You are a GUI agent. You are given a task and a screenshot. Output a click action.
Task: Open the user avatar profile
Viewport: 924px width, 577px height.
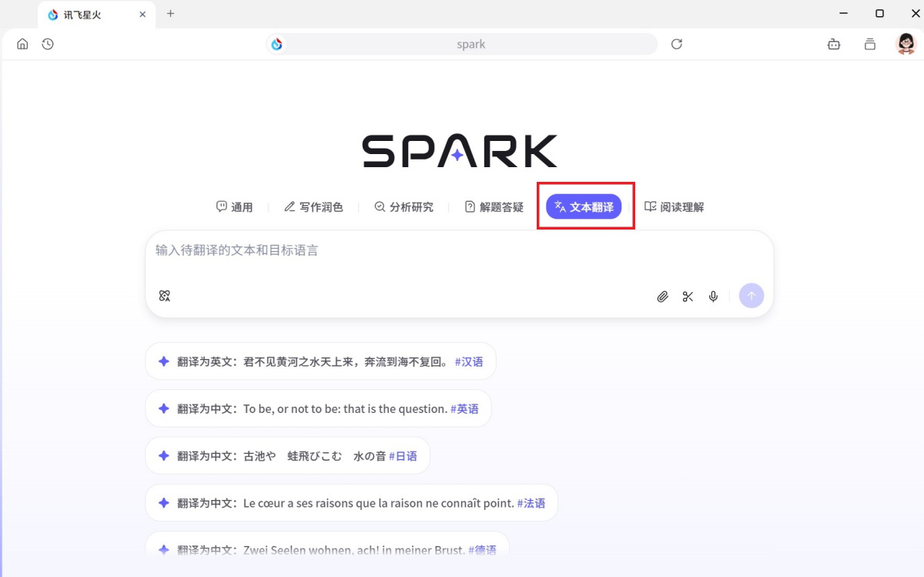(x=906, y=44)
